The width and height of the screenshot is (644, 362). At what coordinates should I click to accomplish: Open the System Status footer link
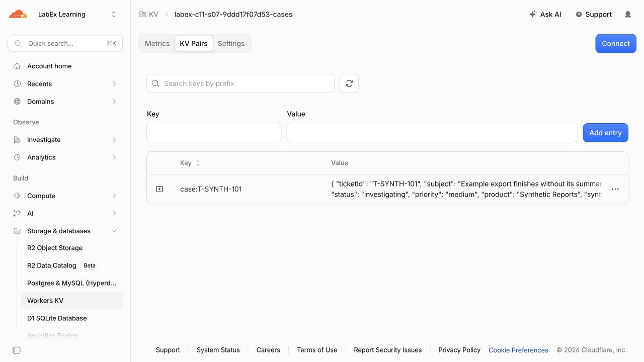pos(218,350)
